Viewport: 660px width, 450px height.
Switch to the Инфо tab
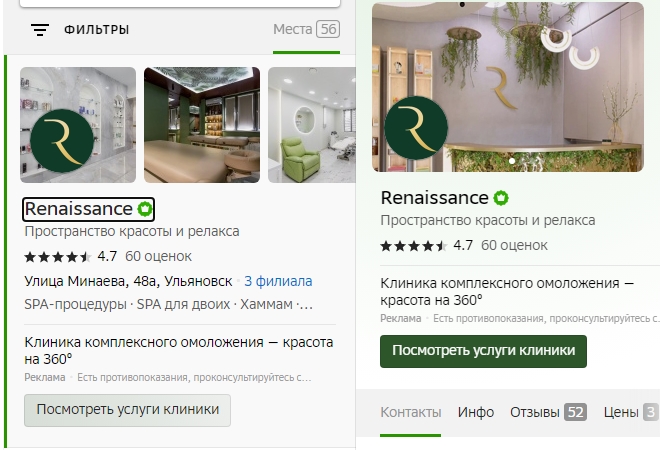476,412
